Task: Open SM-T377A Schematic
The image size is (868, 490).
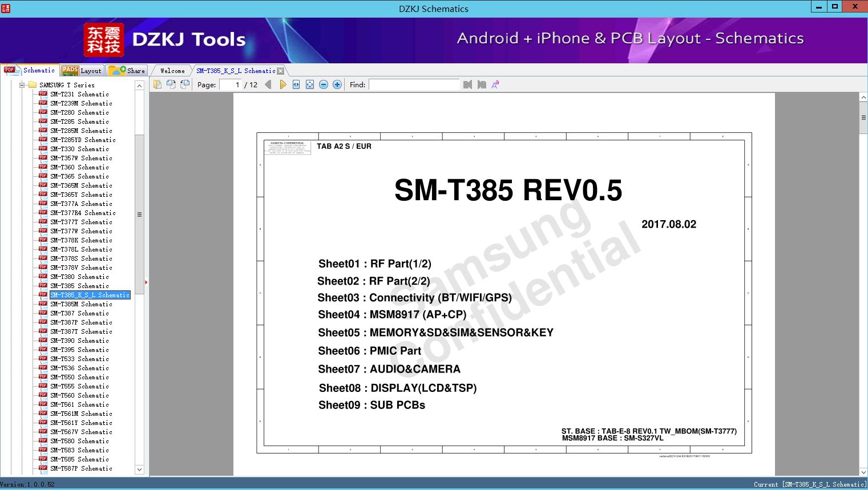Action: coord(81,204)
